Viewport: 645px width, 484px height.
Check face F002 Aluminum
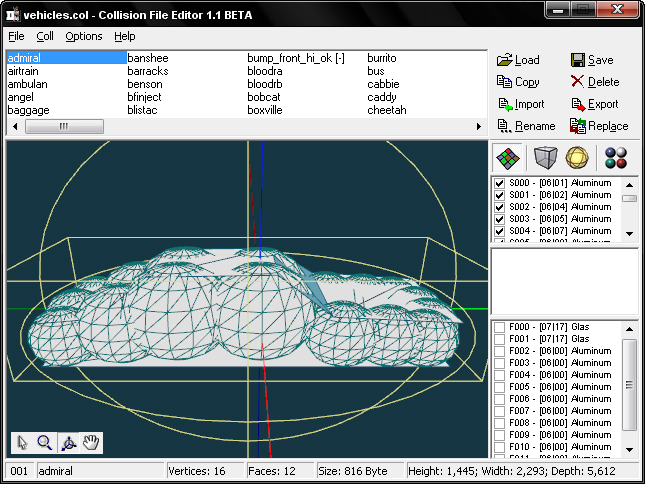pyautogui.click(x=499, y=351)
